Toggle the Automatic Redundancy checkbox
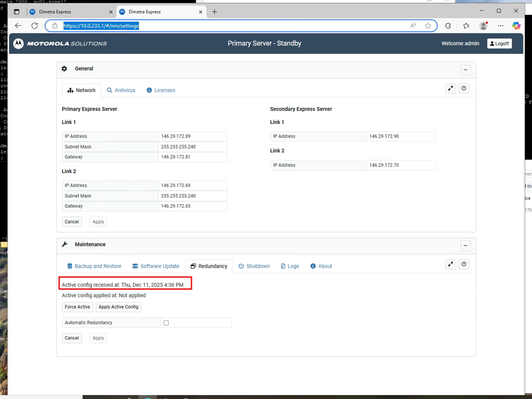The image size is (532, 399). (166, 323)
